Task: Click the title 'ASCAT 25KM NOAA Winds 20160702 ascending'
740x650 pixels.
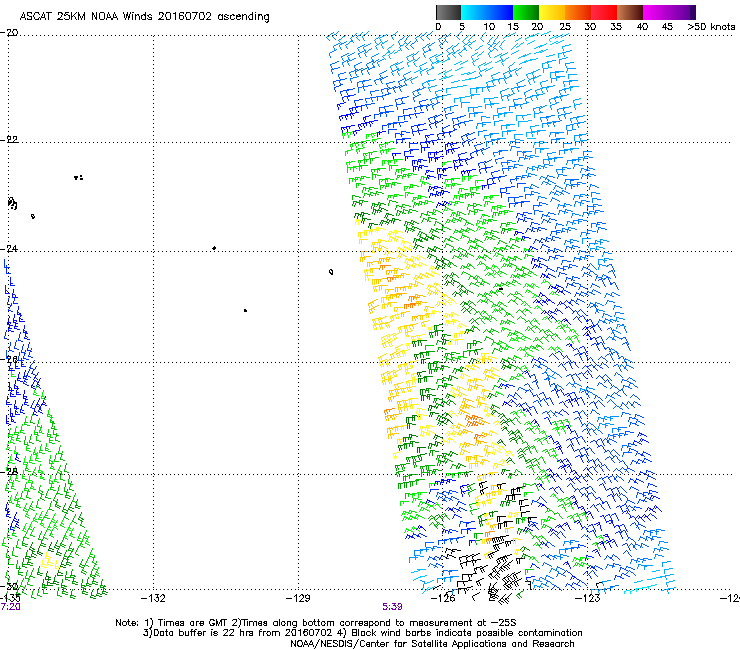Action: [x=144, y=17]
